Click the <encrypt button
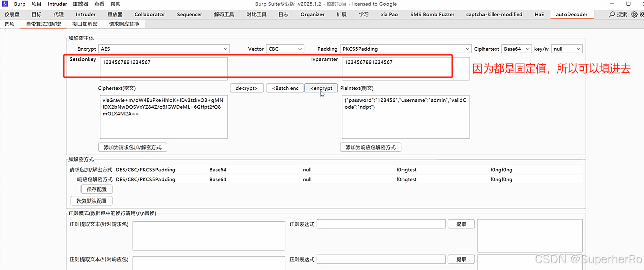Image resolution: width=644 pixels, height=270 pixels. tap(321, 88)
